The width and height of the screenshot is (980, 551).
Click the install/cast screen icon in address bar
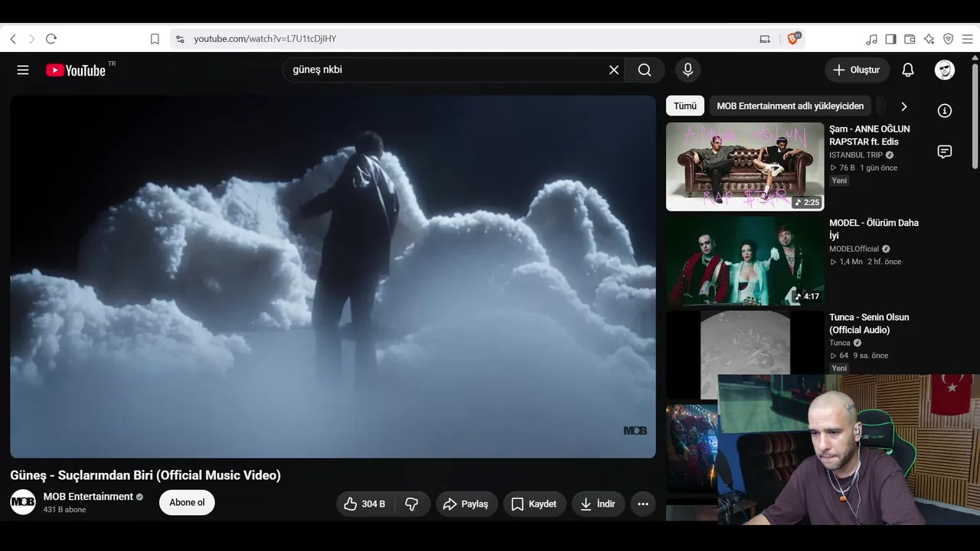765,39
